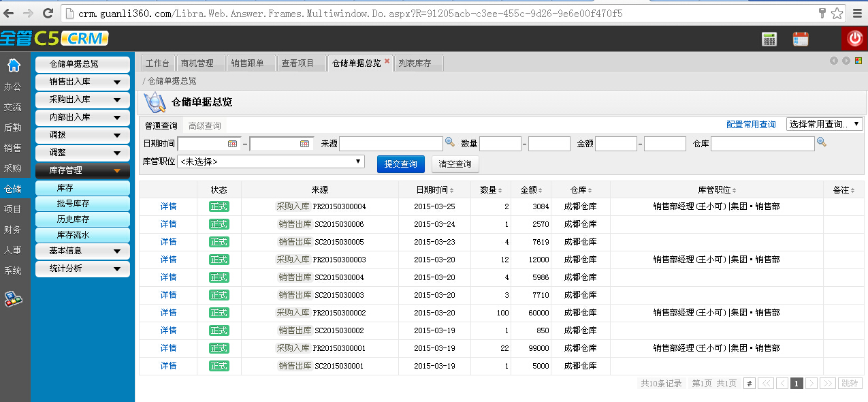Sort by 仓库 column header

tap(580, 190)
